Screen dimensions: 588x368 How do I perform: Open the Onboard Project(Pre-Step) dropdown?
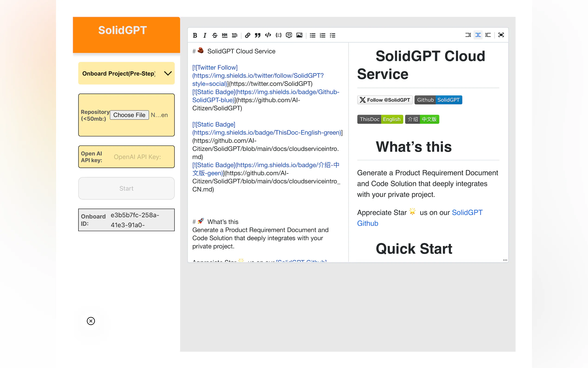click(126, 73)
